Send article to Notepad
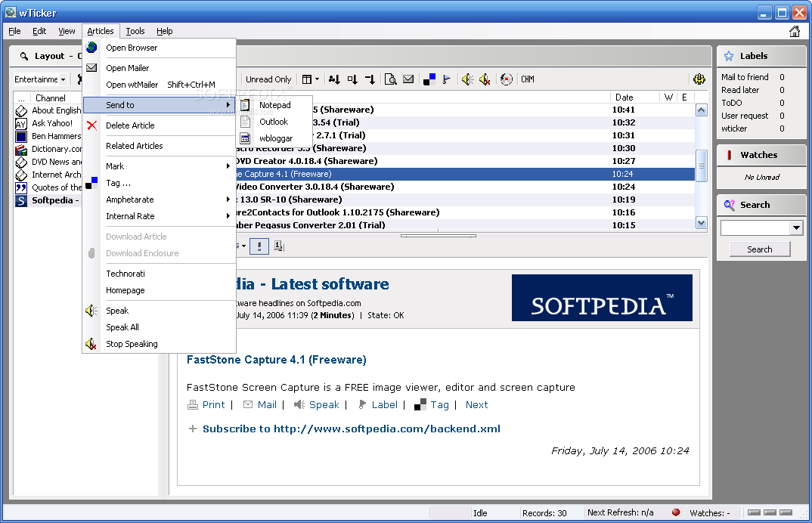 (x=274, y=105)
